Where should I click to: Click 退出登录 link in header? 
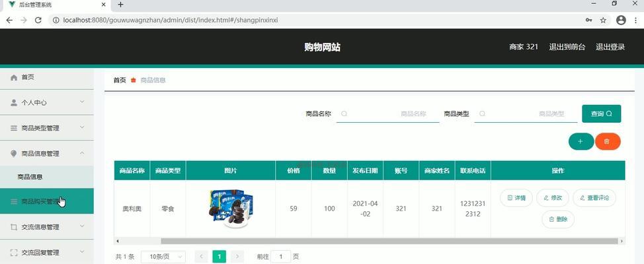pyautogui.click(x=610, y=47)
